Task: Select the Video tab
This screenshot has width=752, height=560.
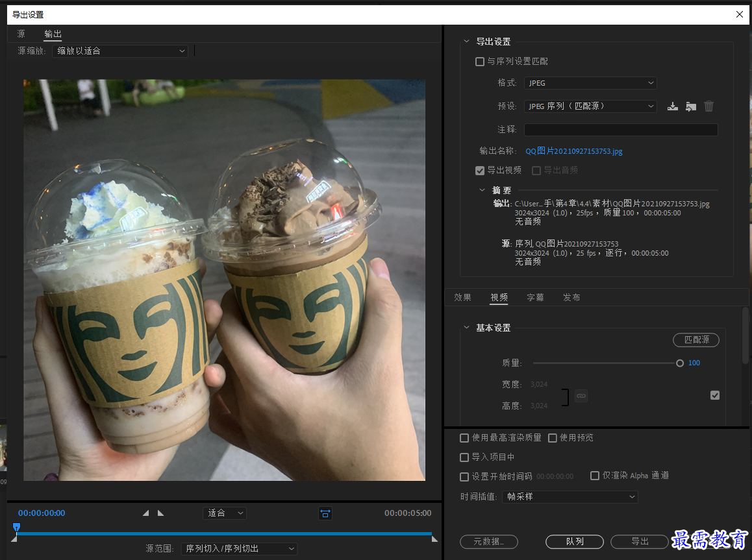Action: [499, 297]
